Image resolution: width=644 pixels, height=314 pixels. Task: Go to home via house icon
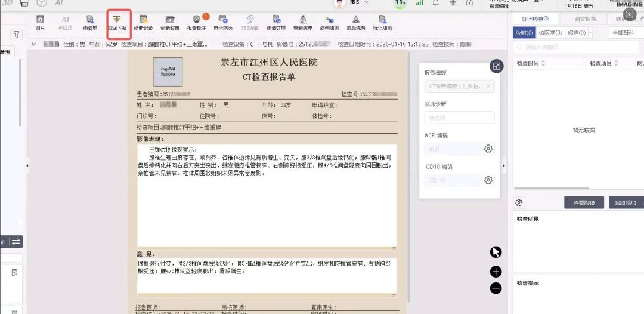pos(469,2)
